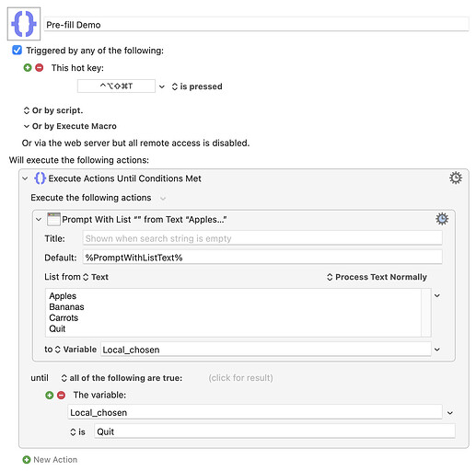The width and height of the screenshot is (476, 471).
Task: Open the 'all of the following are true' popup
Action: coord(122,378)
